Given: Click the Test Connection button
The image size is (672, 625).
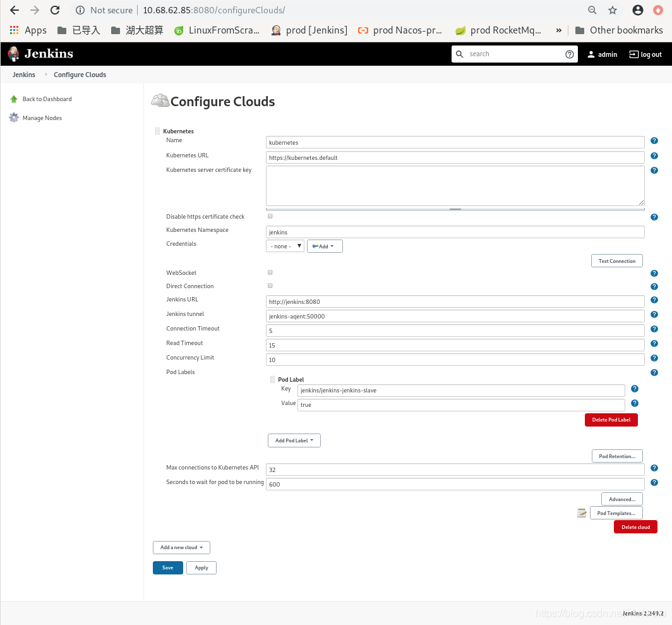Looking at the screenshot, I should [616, 261].
